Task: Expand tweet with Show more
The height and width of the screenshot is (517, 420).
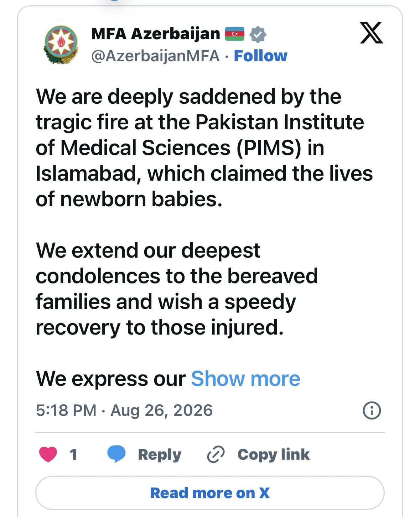Action: [245, 378]
